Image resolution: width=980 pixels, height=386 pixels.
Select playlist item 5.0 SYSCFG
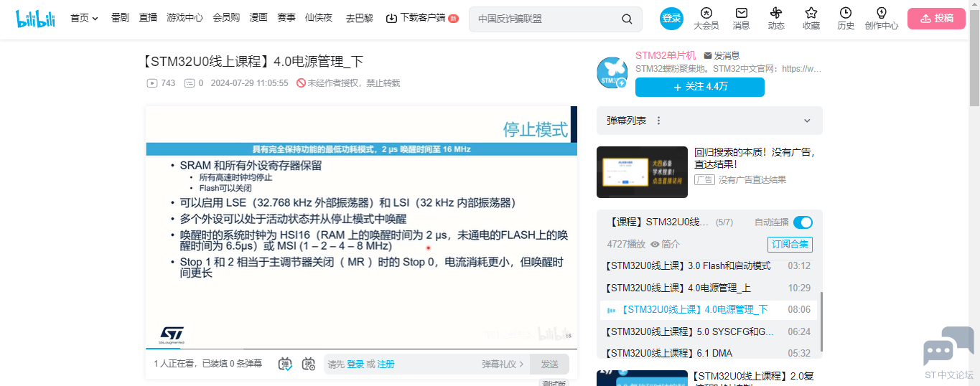[x=709, y=331]
